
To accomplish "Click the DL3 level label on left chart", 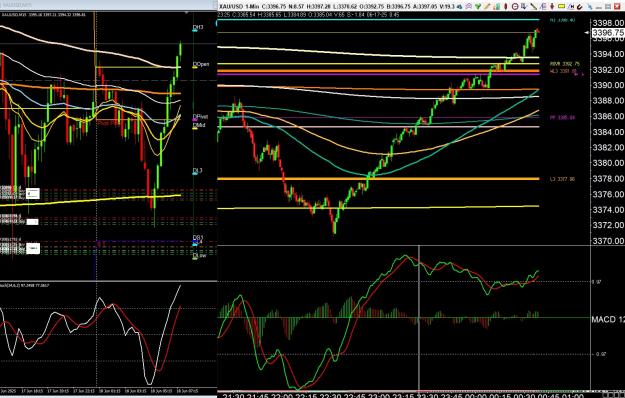I will tap(197, 171).
